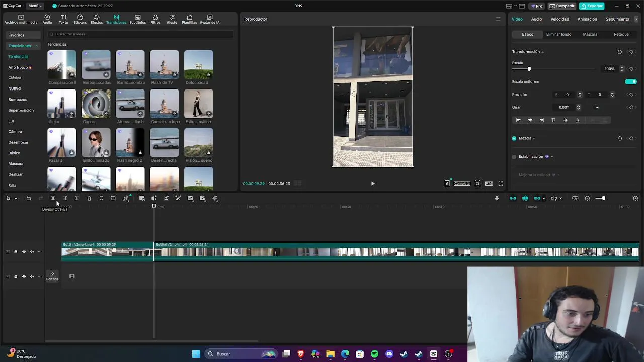Click the 9:16 aspect ratio icon in player
Viewport: 644px width, 362px height.
click(489, 184)
